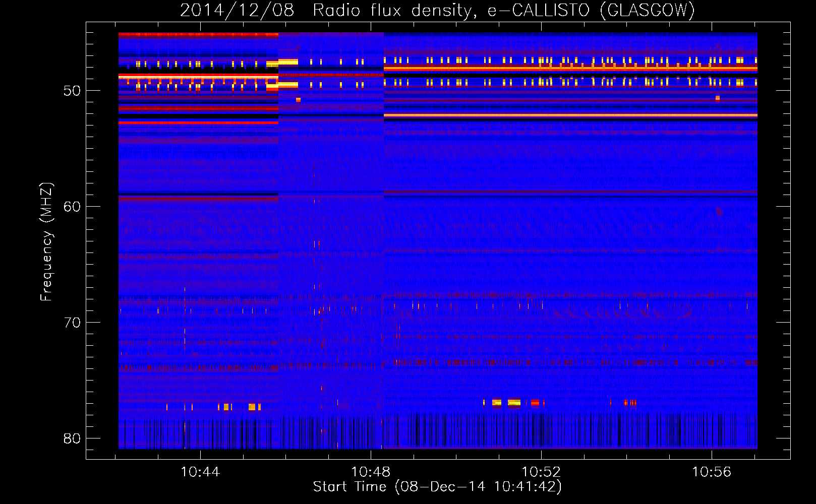Image resolution: width=816 pixels, height=504 pixels.
Task: Click the 'Start Time (08-Dec-14 10:41:42)' axis label
Action: pos(437,487)
